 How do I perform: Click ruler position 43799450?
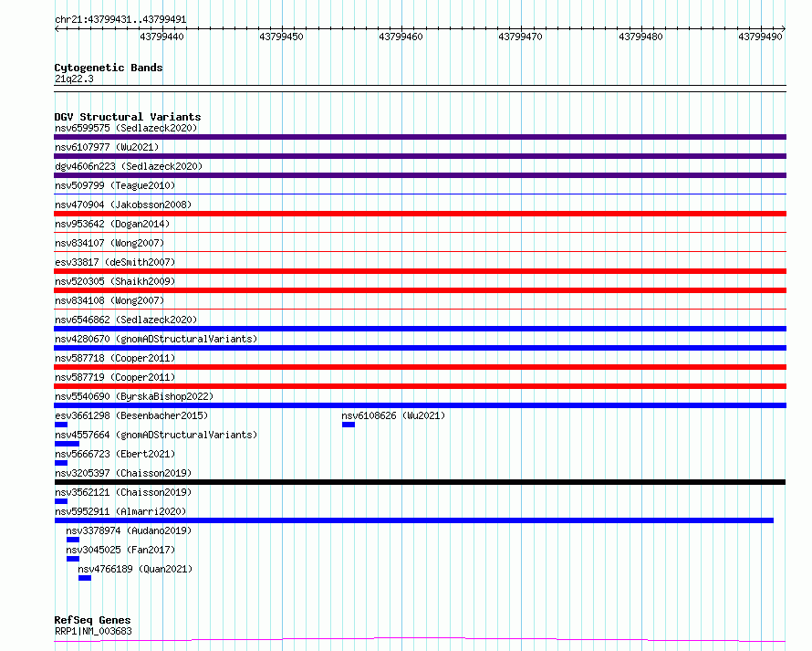click(x=281, y=37)
